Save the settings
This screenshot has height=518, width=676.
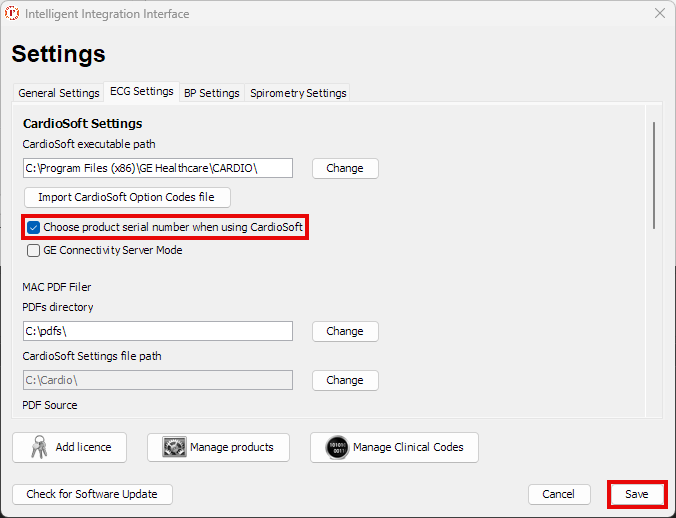637,494
